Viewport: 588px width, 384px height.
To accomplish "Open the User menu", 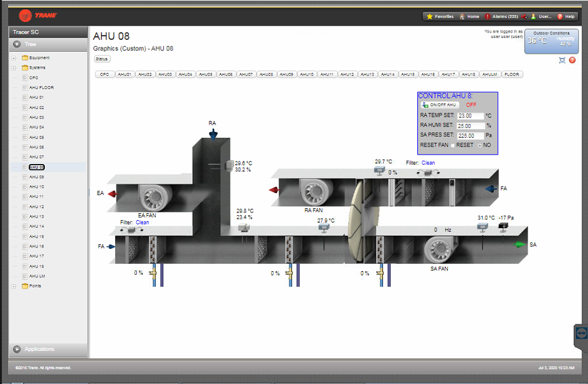I will 541,16.
